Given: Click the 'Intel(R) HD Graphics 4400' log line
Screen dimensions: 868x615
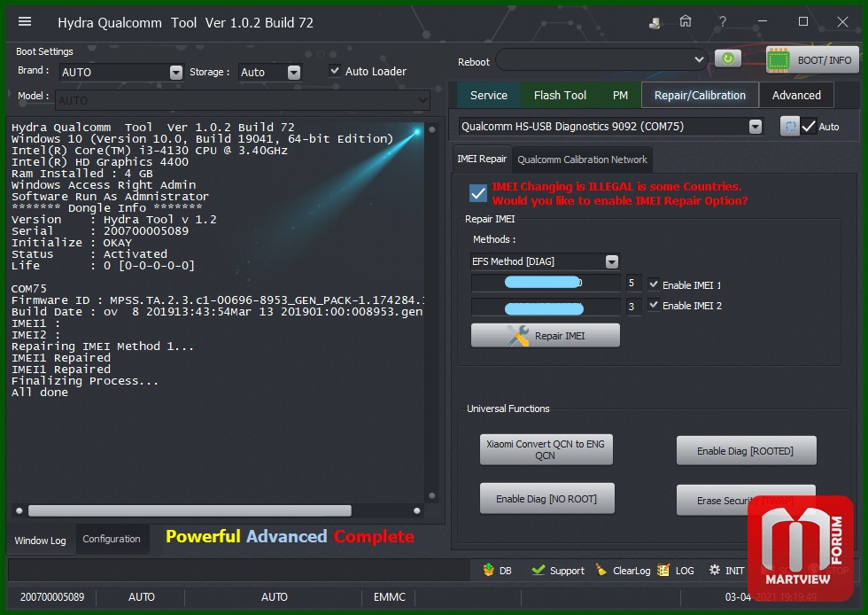Looking at the screenshot, I should pyautogui.click(x=99, y=162).
